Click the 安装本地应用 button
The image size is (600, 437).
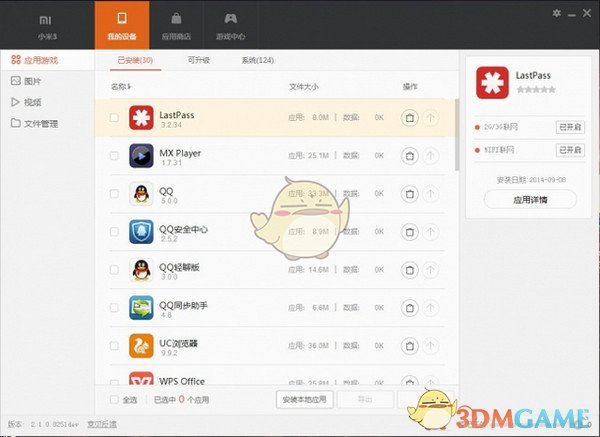pyautogui.click(x=304, y=399)
